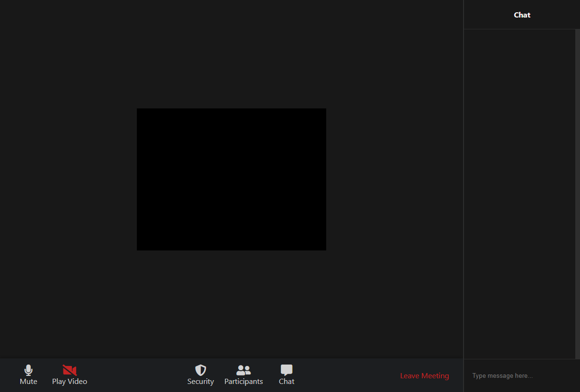This screenshot has height=392, width=580.
Task: Select the Chat panel header
Action: [x=522, y=15]
